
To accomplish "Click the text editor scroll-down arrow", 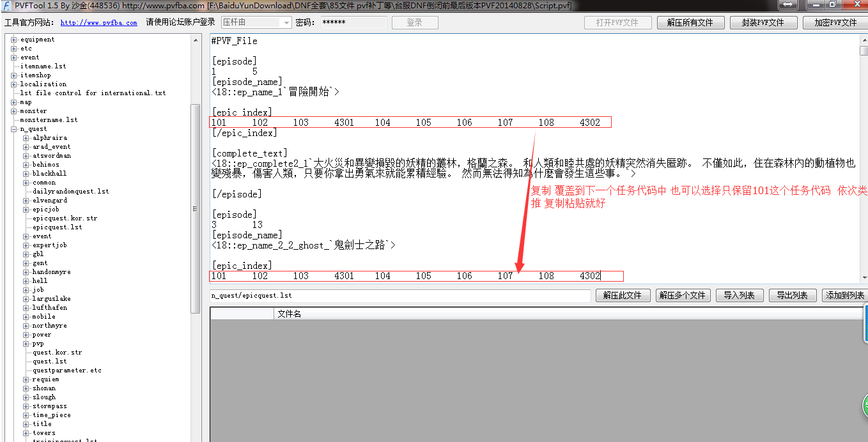I will click(864, 278).
